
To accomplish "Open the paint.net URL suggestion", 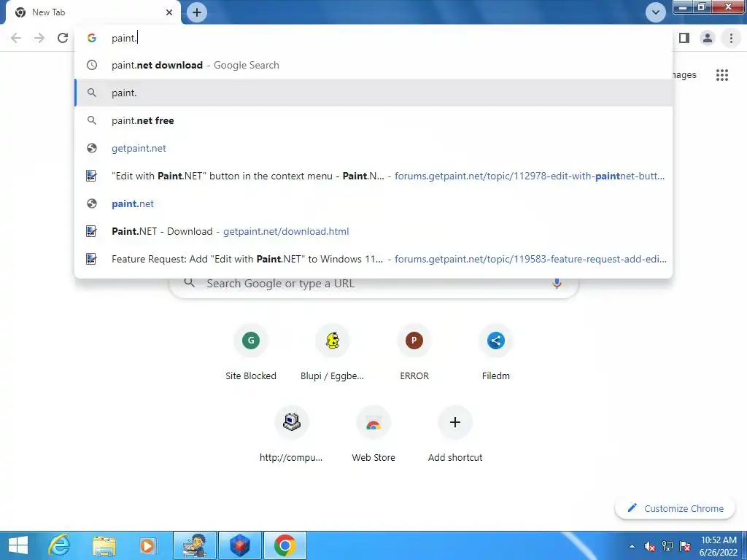I will tap(373, 203).
